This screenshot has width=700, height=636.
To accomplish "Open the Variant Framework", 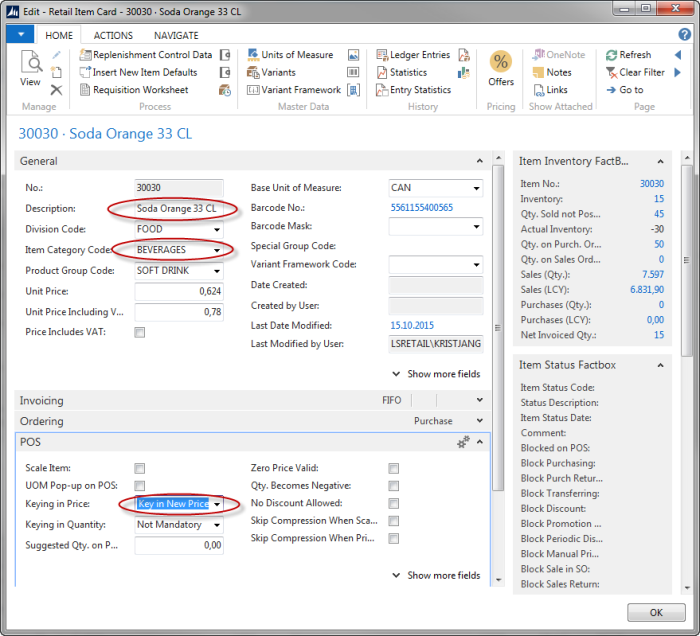I will pos(300,89).
